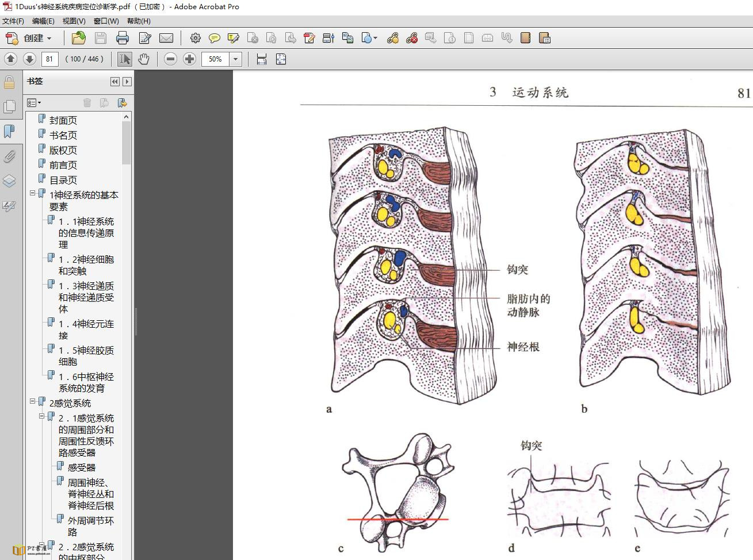Go to previous page with up arrow
This screenshot has height=560, width=753.
coord(10,59)
